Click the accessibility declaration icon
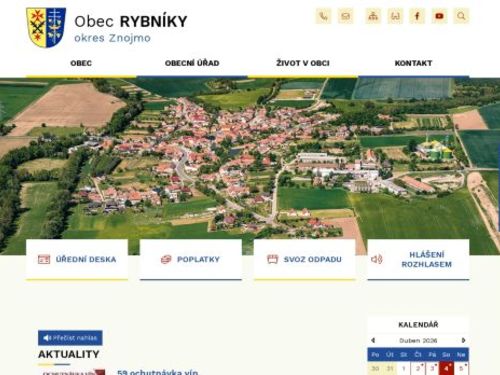The image size is (500, 375). [395, 16]
